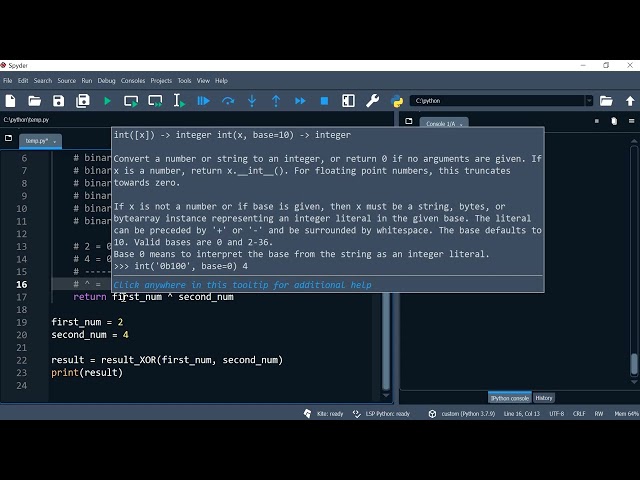The height and width of the screenshot is (480, 640).
Task: Click CRLF line ending status entry
Action: (579, 413)
